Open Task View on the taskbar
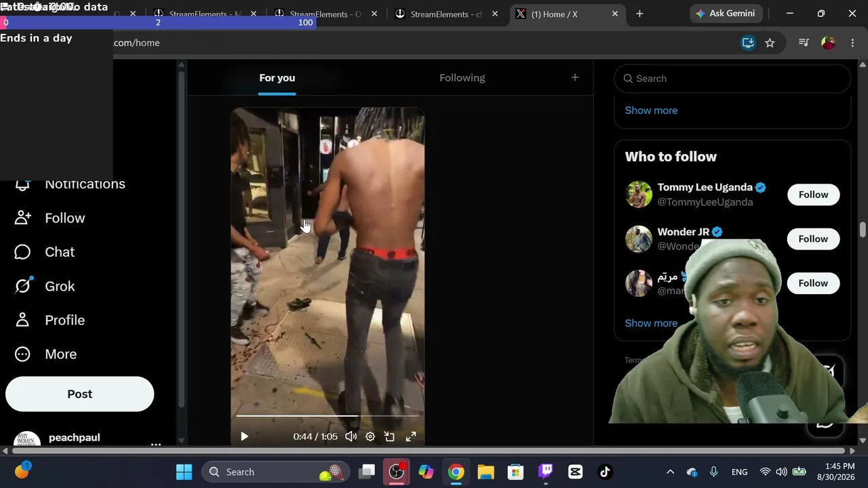 coord(367,472)
